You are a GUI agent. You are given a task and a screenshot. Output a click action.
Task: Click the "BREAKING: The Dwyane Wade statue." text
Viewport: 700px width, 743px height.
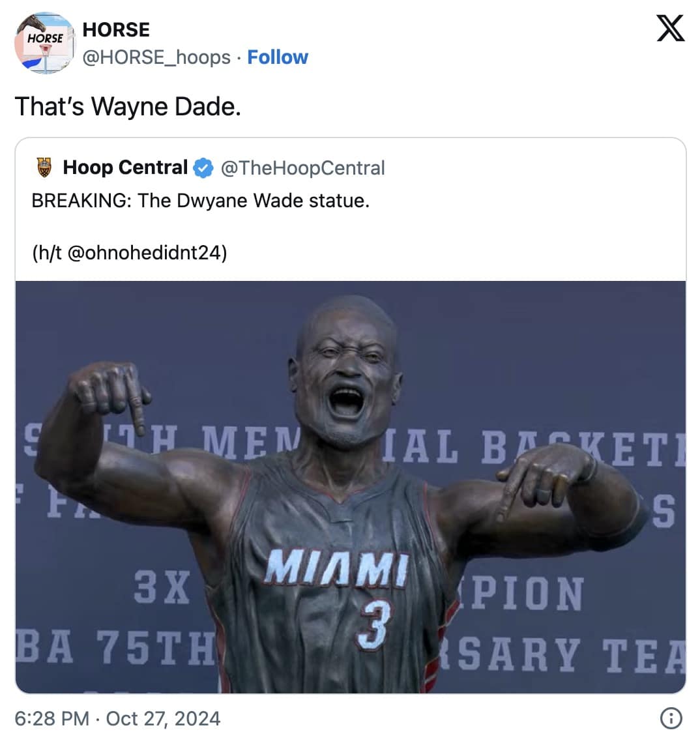click(x=200, y=201)
